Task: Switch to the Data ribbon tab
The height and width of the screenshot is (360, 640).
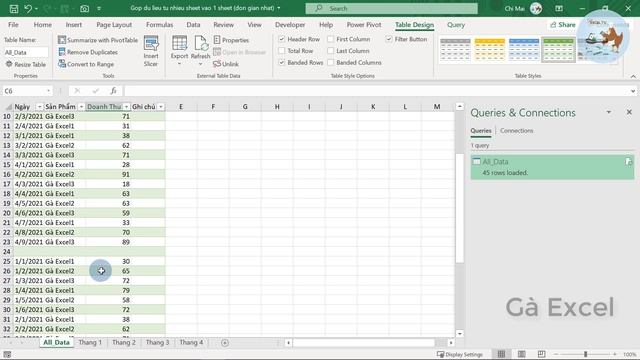Action: click(193, 25)
